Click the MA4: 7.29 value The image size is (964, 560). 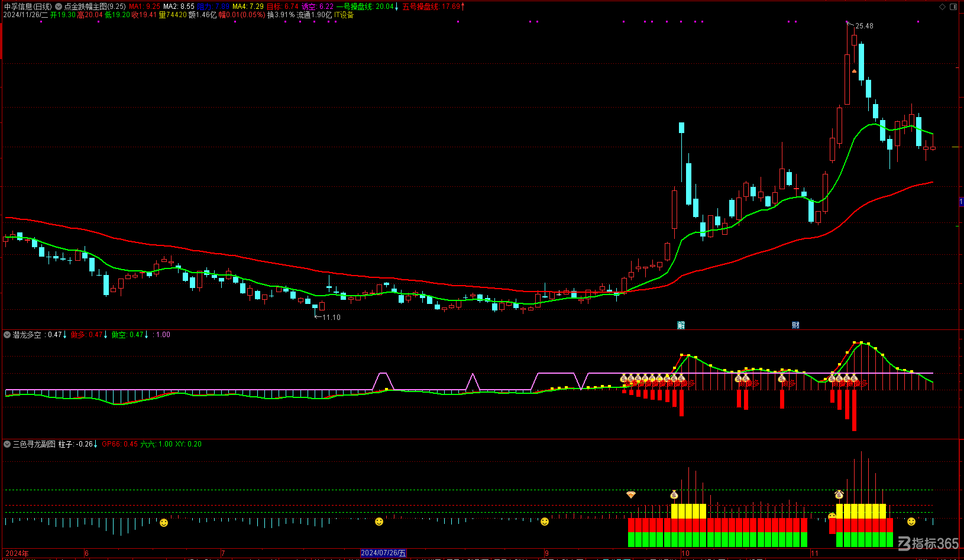(248, 7)
